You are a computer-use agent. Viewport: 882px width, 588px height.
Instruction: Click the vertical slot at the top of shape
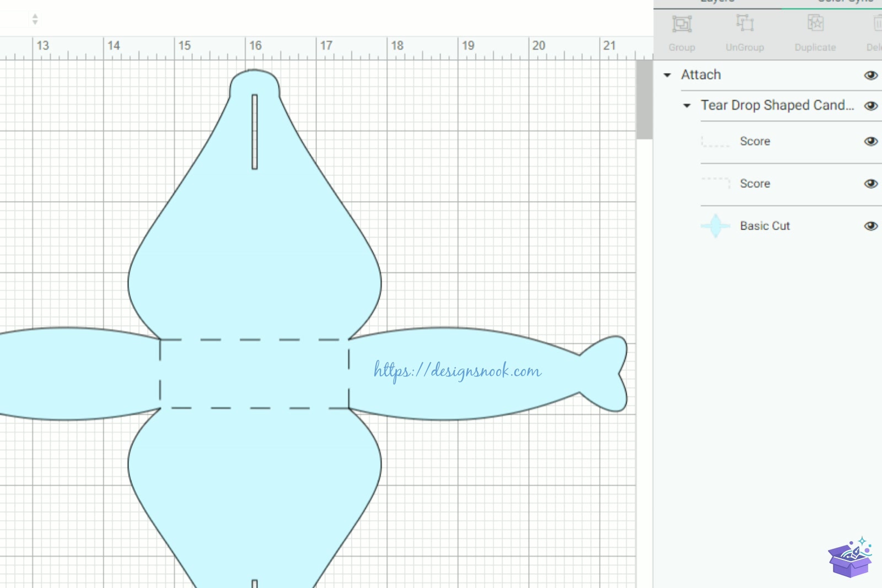point(255,132)
